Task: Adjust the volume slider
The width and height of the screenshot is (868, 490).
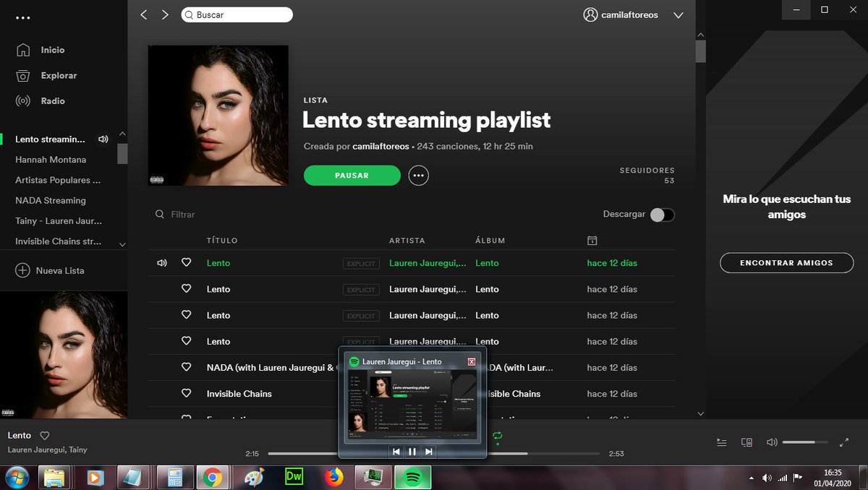Action: tap(804, 442)
